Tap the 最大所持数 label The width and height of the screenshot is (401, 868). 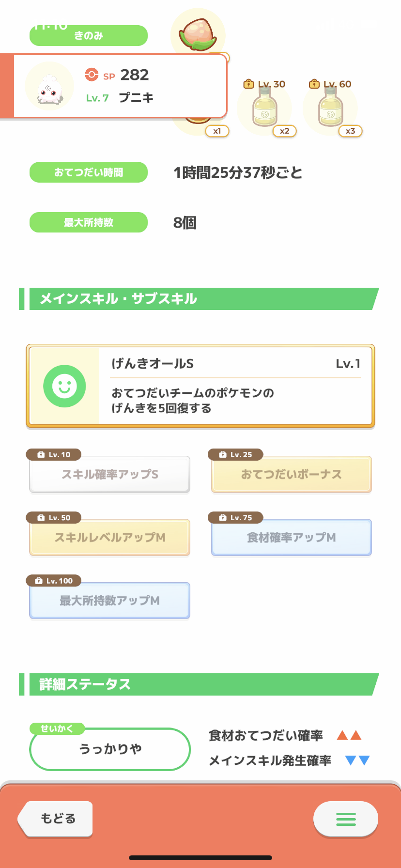click(x=89, y=222)
